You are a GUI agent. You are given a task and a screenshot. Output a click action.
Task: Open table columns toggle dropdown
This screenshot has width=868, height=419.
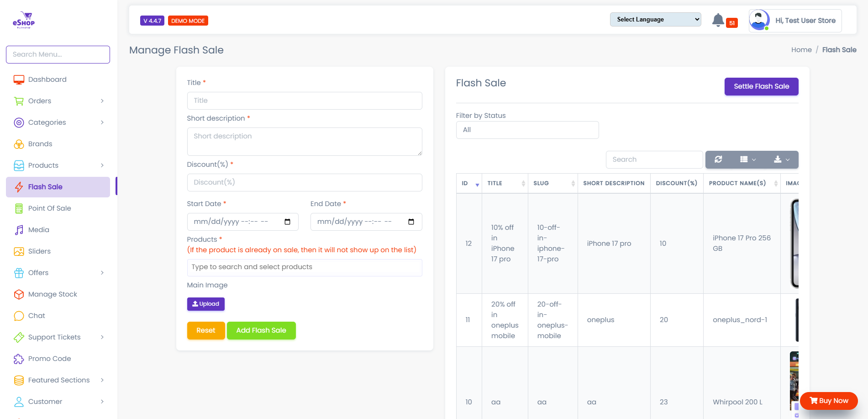click(748, 159)
